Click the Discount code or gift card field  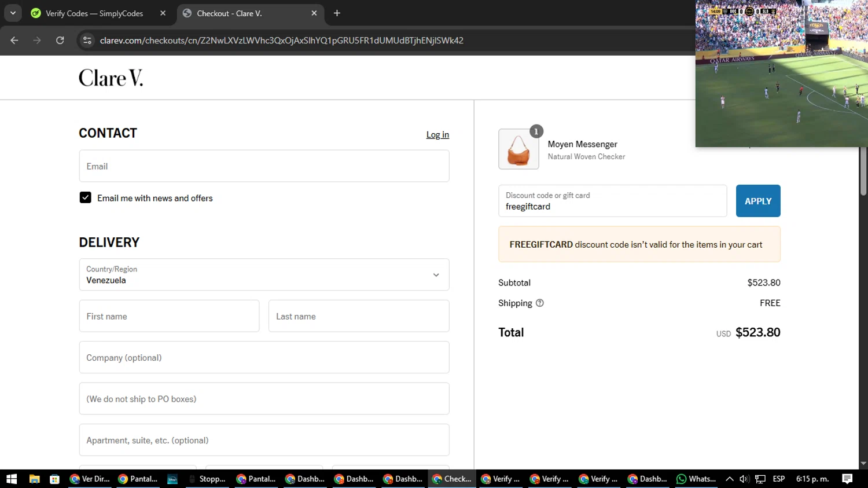(612, 201)
